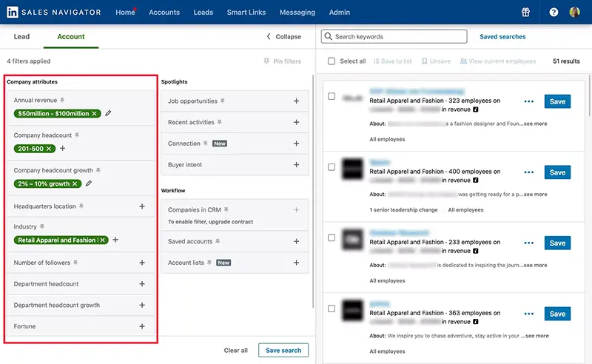Open the gift icon in header
This screenshot has width=592, height=364.
pyautogui.click(x=525, y=12)
